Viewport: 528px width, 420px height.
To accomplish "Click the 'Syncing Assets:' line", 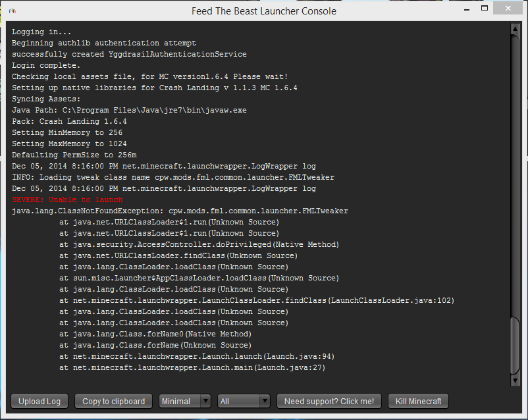I will [46, 99].
